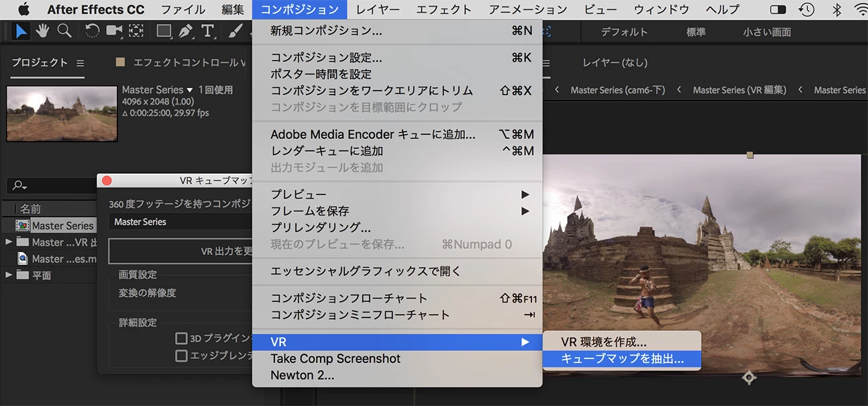868x406 pixels.
Task: Choose プリレンダリング menu item
Action: [397, 228]
